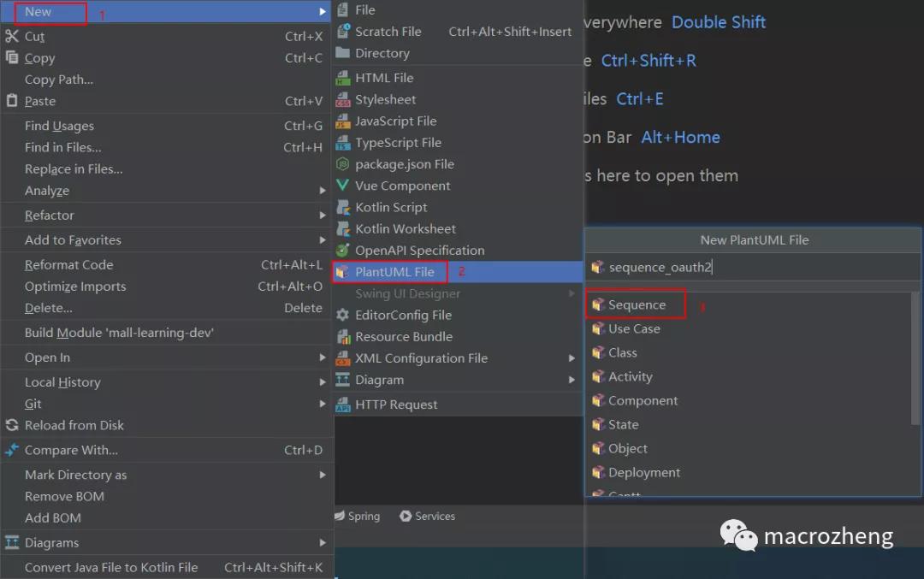Click the EditorConfig File gear icon

[x=342, y=315]
